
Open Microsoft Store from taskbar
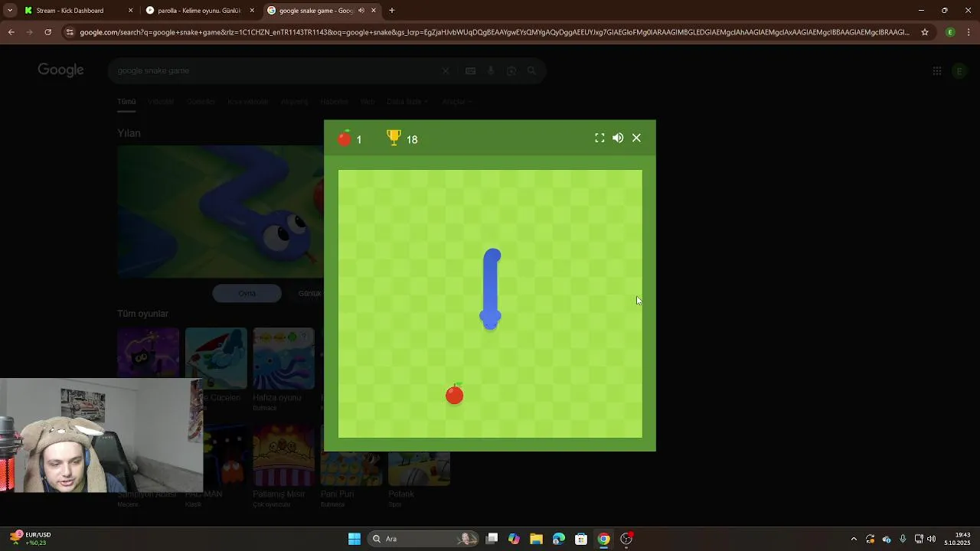pyautogui.click(x=581, y=539)
